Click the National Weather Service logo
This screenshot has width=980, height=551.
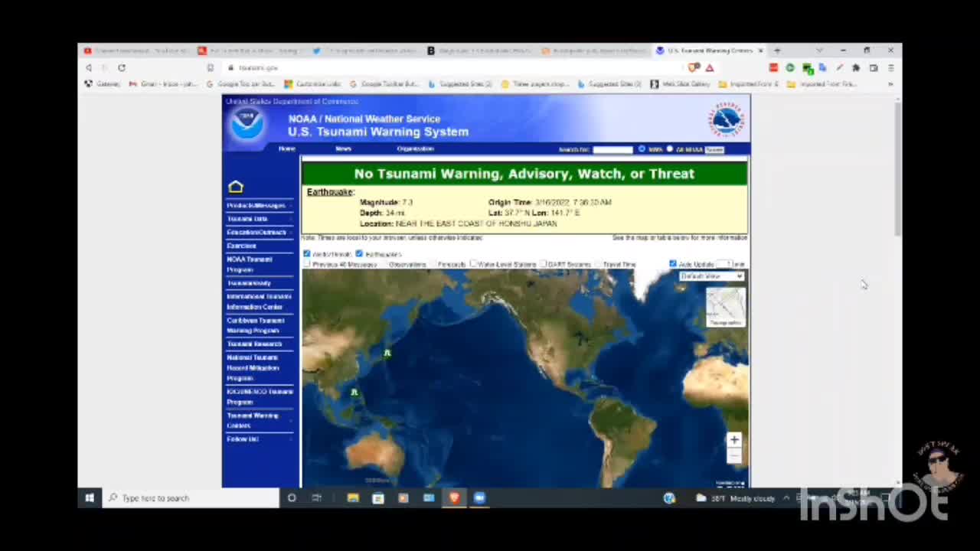pyautogui.click(x=726, y=120)
